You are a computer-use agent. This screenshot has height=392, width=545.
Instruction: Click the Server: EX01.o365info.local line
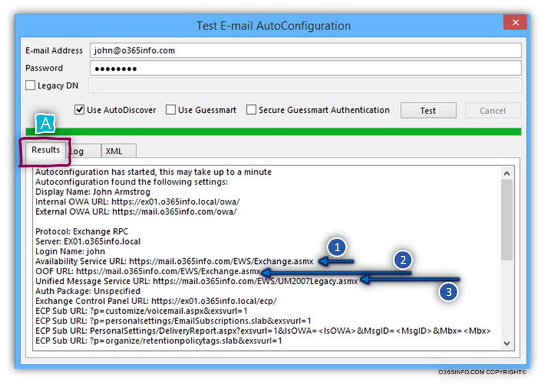88,241
